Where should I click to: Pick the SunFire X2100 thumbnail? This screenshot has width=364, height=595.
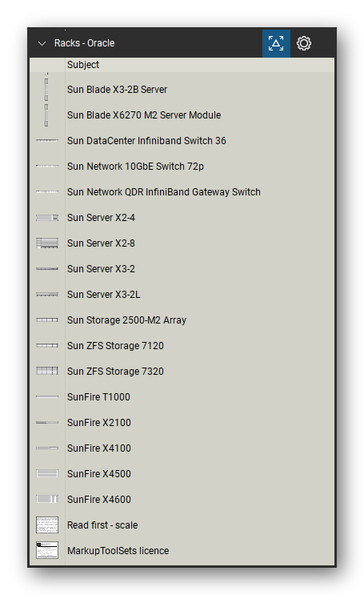[x=47, y=423]
